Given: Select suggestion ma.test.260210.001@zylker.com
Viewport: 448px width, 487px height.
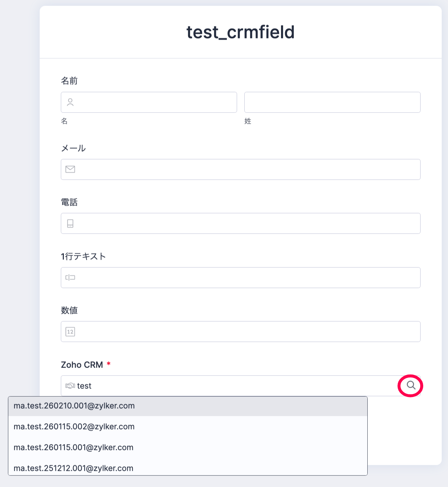Looking at the screenshot, I should pyautogui.click(x=74, y=406).
